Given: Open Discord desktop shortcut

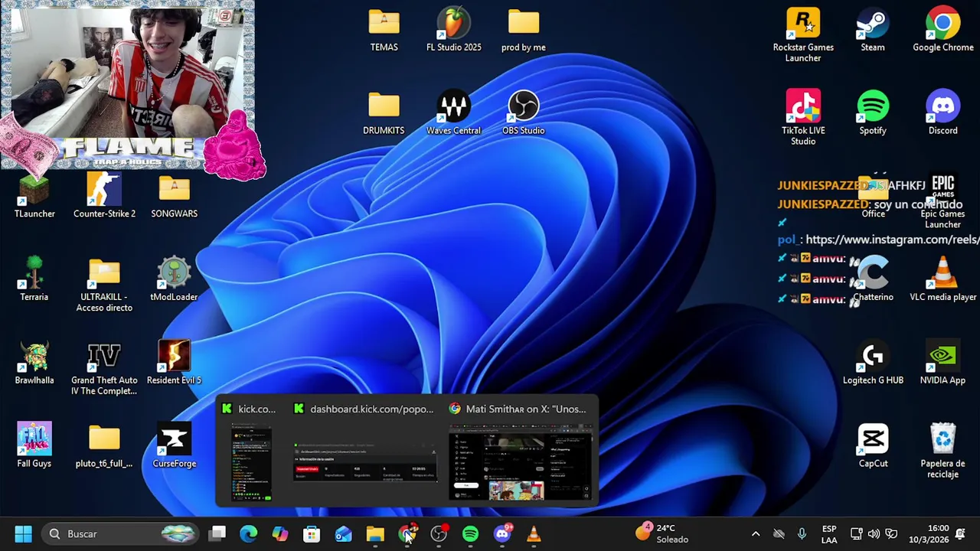Looking at the screenshot, I should [x=942, y=114].
